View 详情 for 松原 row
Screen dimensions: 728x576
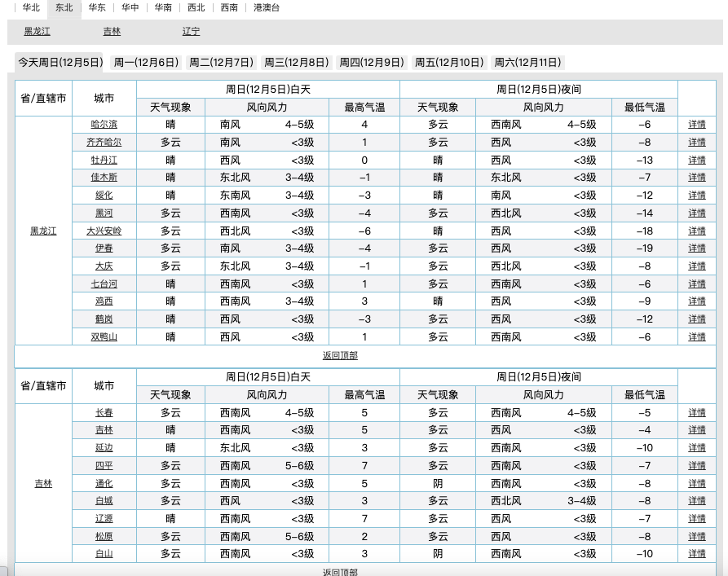pyautogui.click(x=697, y=537)
